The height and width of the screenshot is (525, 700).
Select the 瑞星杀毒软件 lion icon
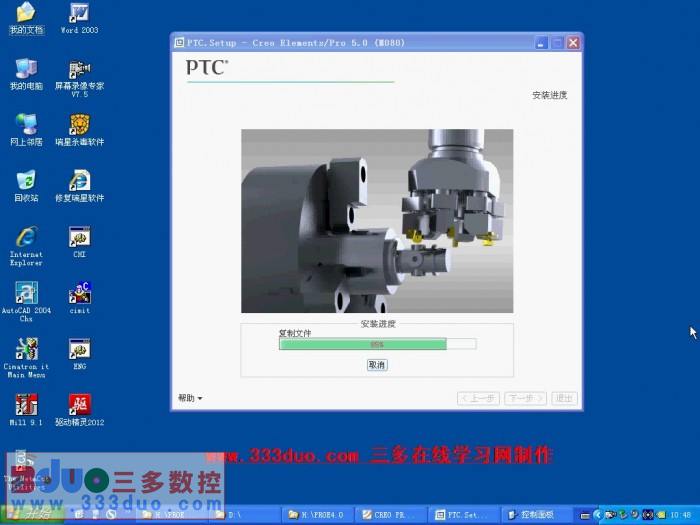pyautogui.click(x=79, y=129)
